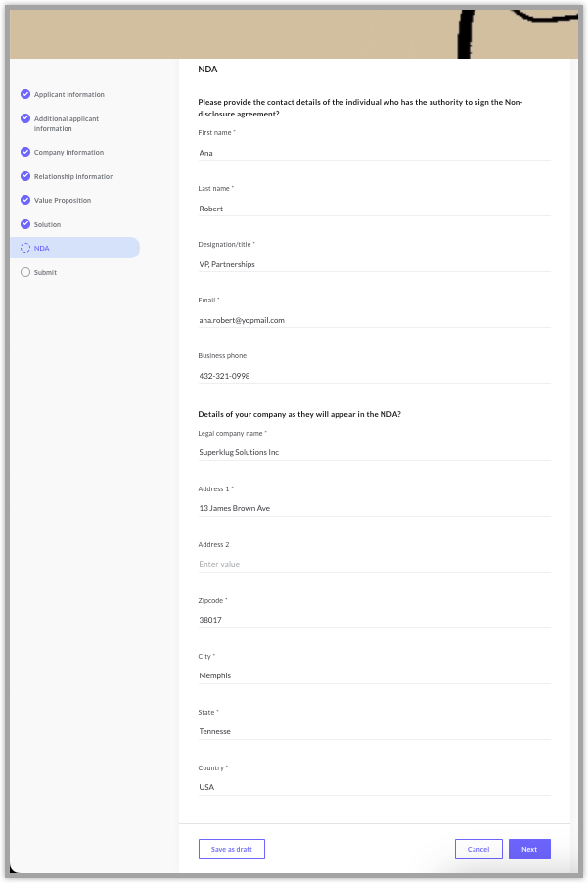The width and height of the screenshot is (588, 883).
Task: Click the Value Proposition checkmark icon
Action: [x=25, y=200]
